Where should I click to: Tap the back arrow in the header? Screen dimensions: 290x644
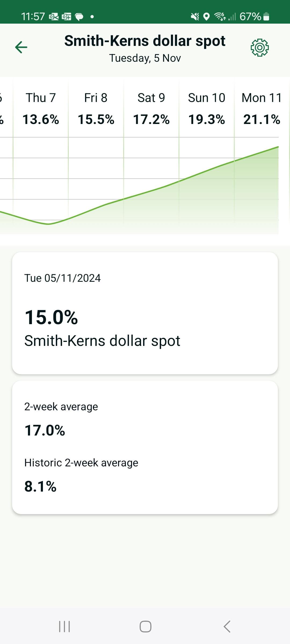coord(21,47)
